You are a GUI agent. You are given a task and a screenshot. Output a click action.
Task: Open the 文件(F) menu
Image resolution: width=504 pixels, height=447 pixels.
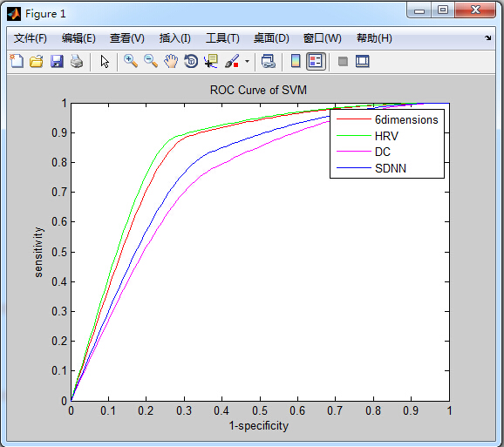pos(31,38)
